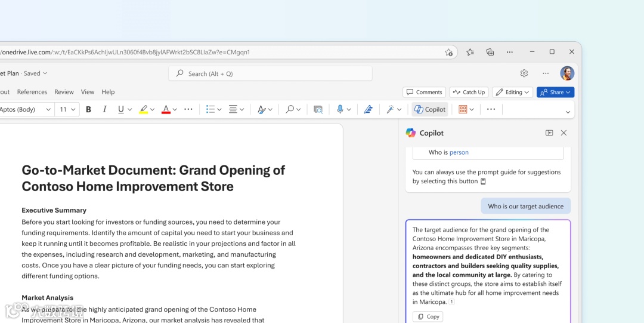
Task: Expand the Find dropdown arrow
Action: (x=299, y=109)
